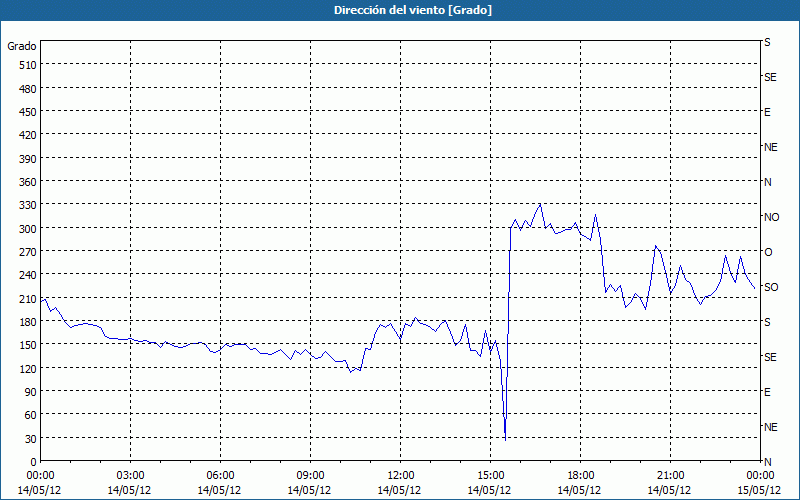
Task: Select the 510 value on the degree axis
Action: click(28, 65)
